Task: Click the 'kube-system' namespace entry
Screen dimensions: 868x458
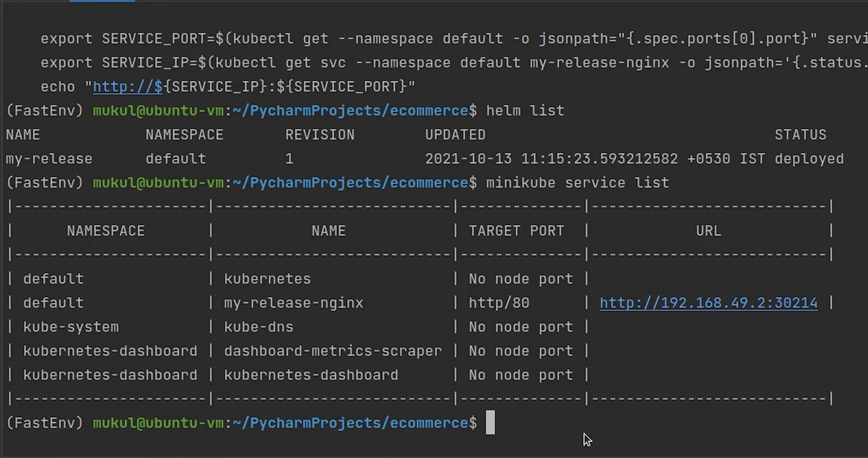Action: point(71,327)
